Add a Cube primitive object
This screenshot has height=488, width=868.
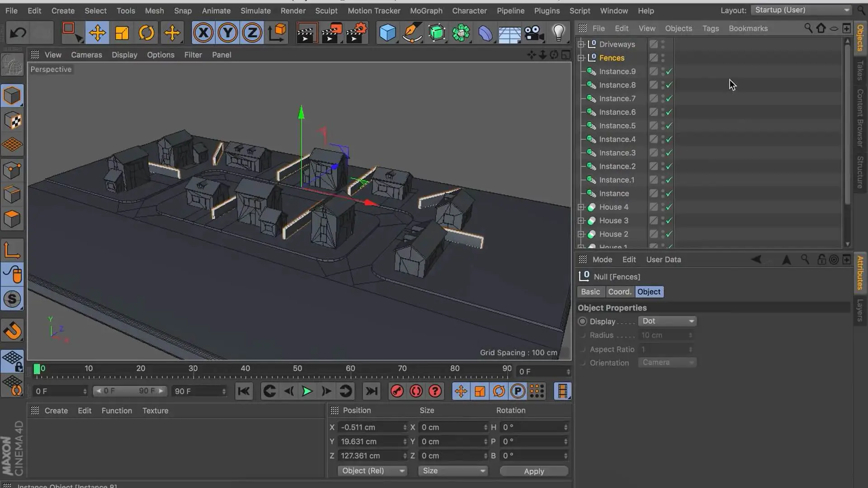pyautogui.click(x=387, y=33)
